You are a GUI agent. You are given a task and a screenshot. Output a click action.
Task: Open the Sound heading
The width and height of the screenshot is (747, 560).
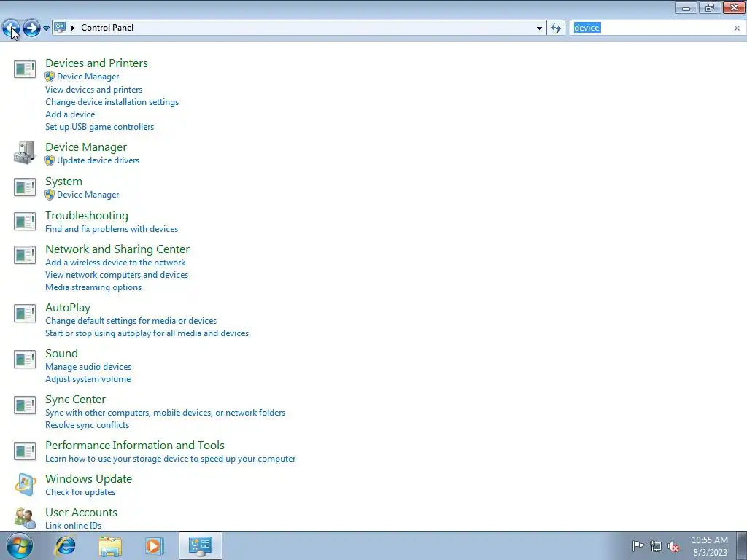(x=61, y=354)
